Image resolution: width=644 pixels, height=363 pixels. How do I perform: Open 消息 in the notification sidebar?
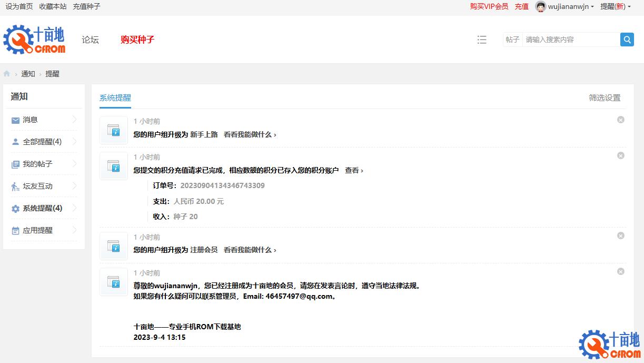tap(31, 120)
